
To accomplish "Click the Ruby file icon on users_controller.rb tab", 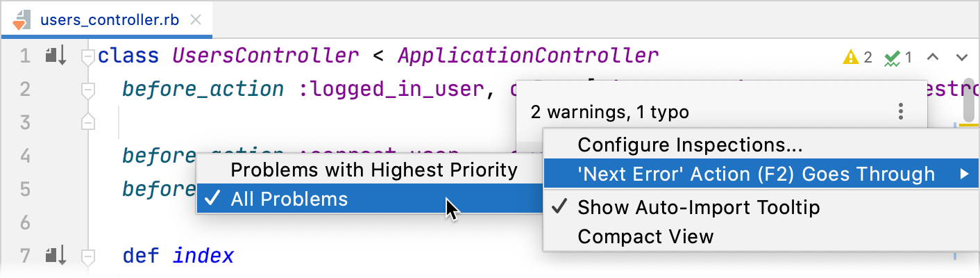I will 20,19.
